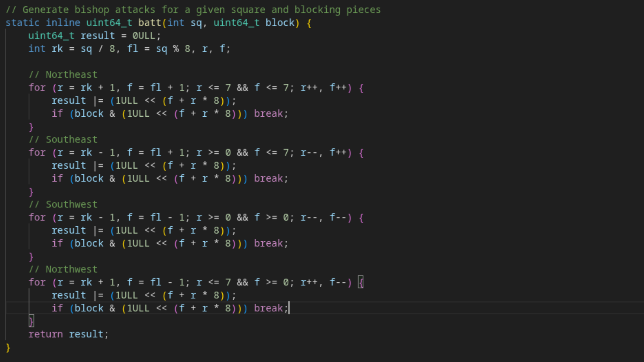644x362 pixels.
Task: Click the function name batt
Action: point(150,23)
